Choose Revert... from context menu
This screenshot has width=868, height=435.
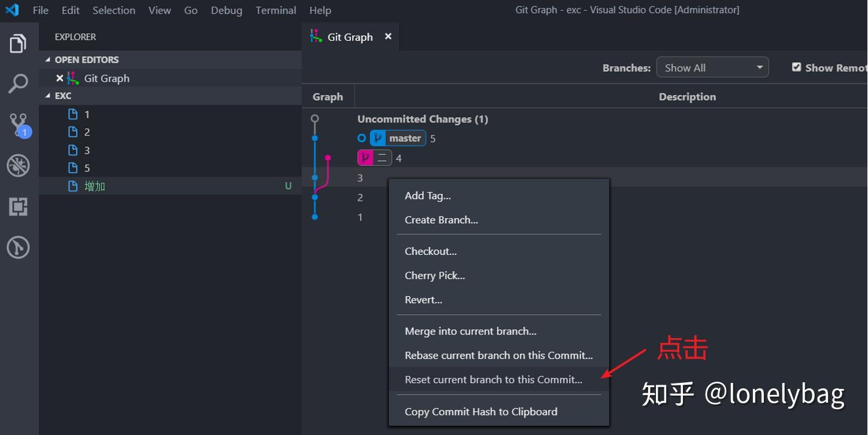coord(499,300)
